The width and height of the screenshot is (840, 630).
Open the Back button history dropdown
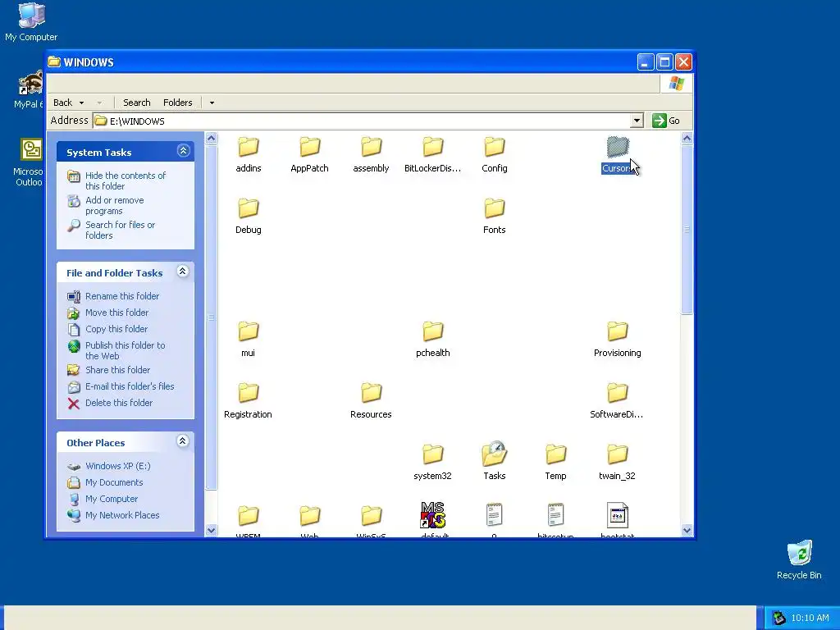point(81,103)
